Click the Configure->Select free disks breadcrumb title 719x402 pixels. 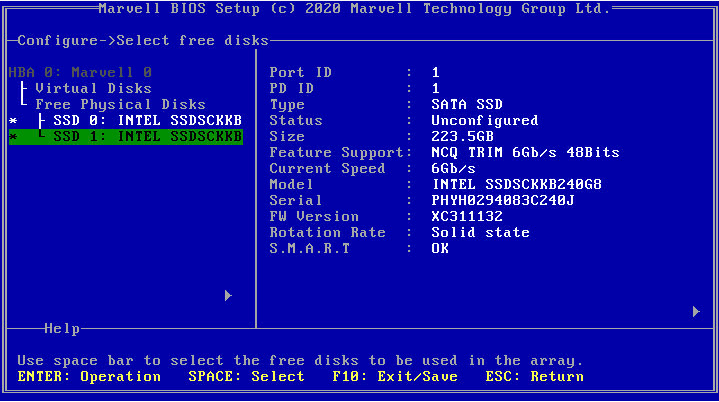point(143,41)
